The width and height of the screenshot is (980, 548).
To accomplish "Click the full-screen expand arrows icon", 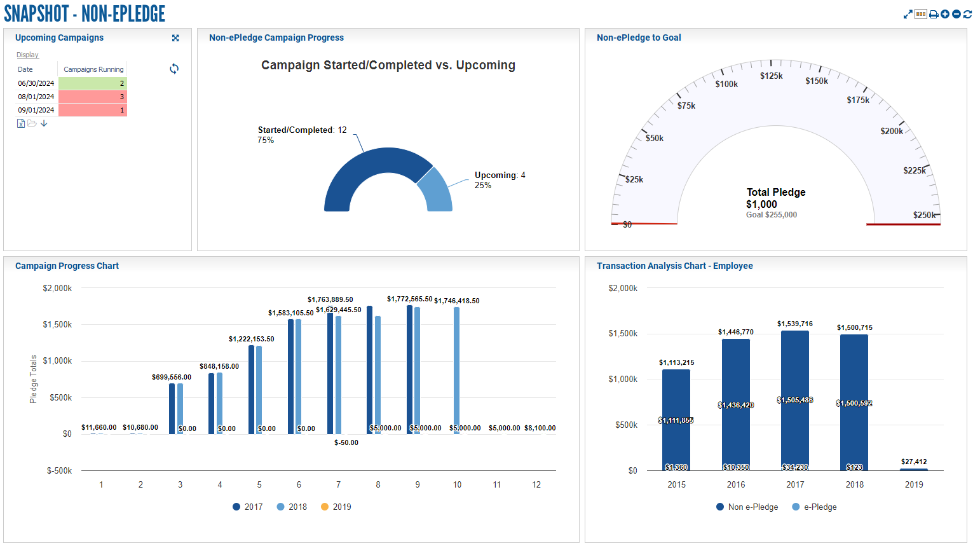I will pyautogui.click(x=908, y=14).
